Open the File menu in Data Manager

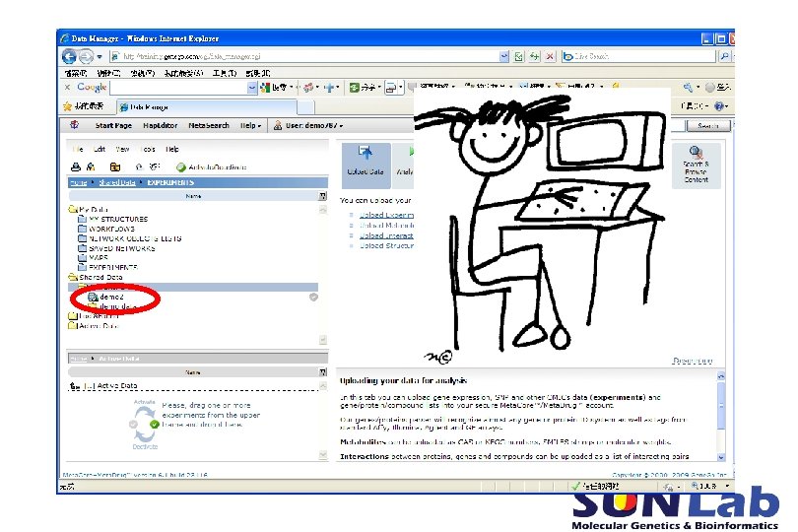(x=78, y=149)
